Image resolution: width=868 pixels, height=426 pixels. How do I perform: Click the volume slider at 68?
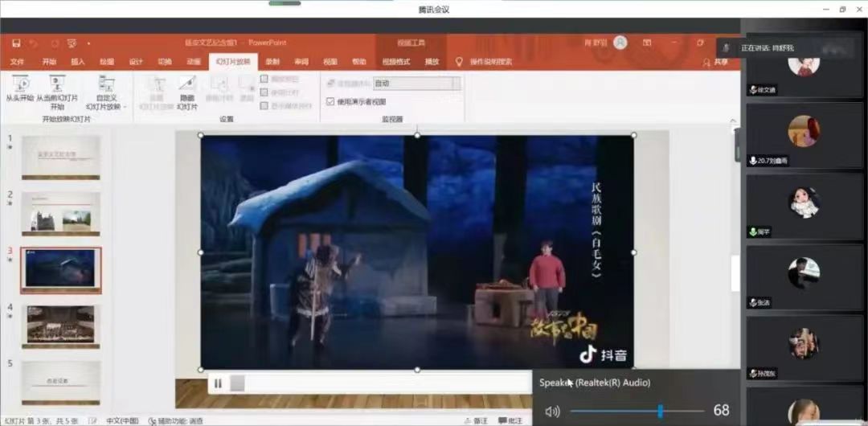[660, 412]
